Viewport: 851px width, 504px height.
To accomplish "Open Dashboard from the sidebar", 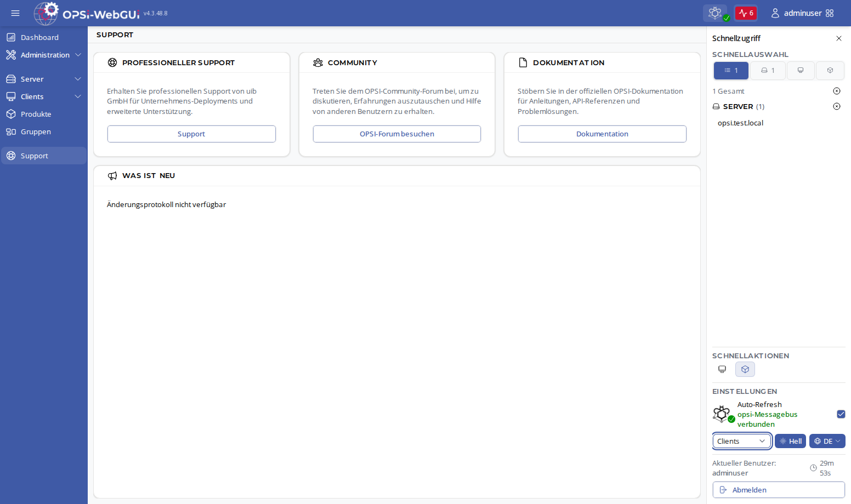I will tap(44, 37).
